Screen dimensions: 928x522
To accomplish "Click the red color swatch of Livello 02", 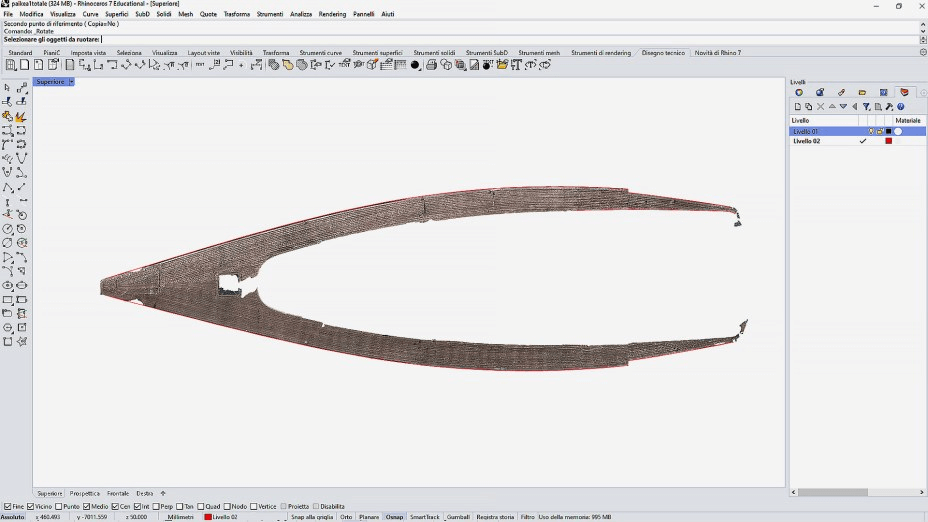I will tap(888, 141).
